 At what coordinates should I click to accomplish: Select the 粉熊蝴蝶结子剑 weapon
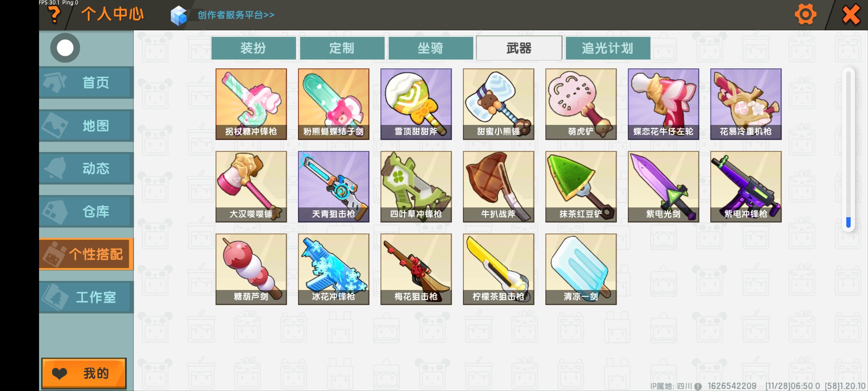(x=333, y=104)
